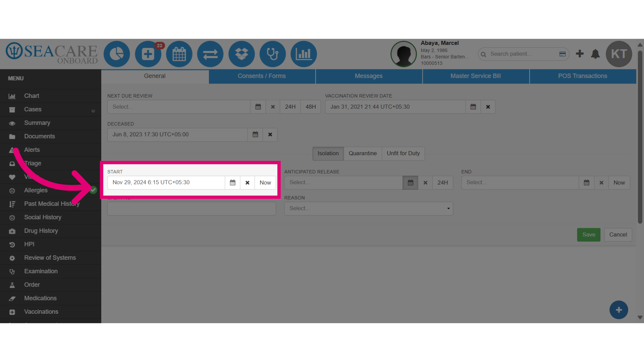Open calendar picker for Deceased date

255,135
